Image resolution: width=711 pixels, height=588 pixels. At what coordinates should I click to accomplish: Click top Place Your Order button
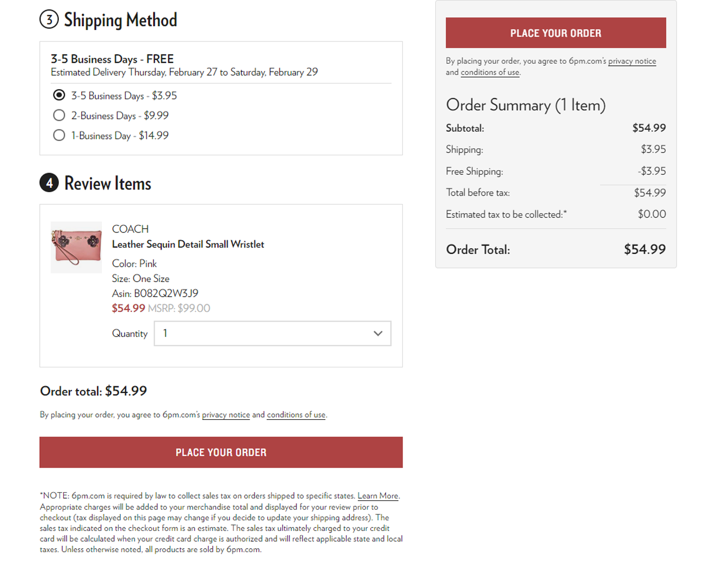(x=556, y=33)
